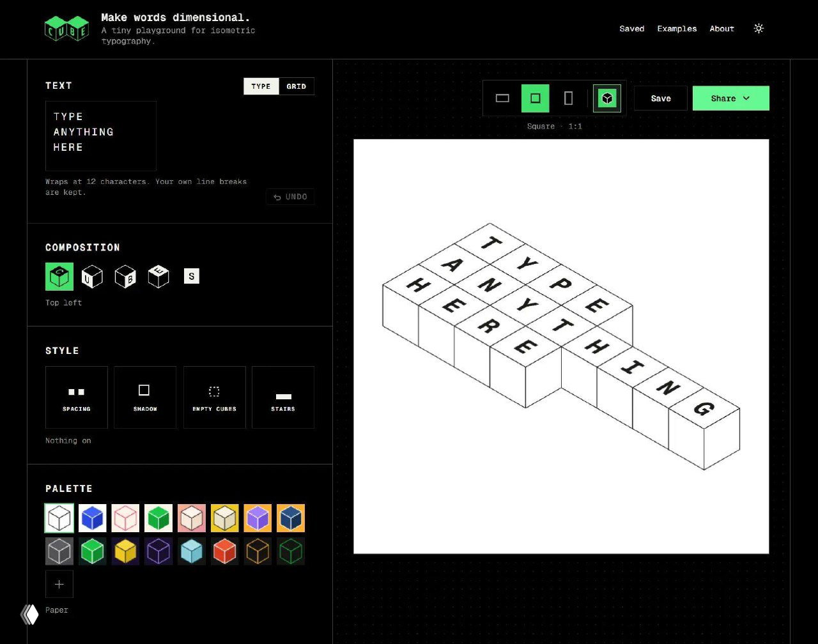Select the orange outline cube on dark palette
Viewport: 818px width, 644px height.
(258, 551)
